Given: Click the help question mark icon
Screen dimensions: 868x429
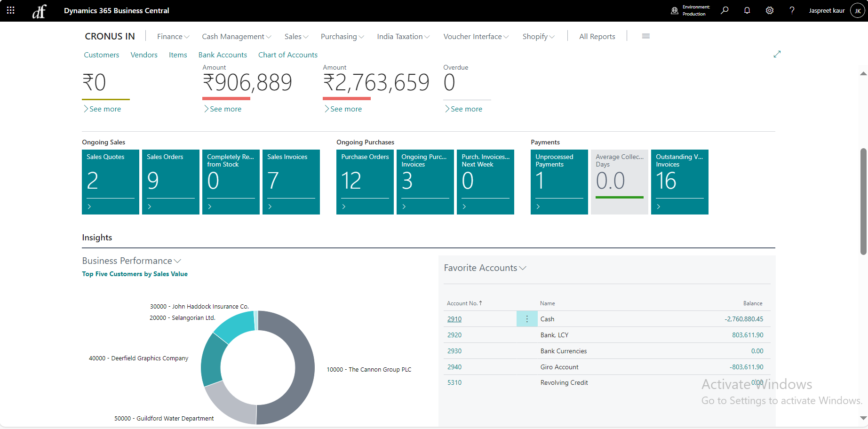Looking at the screenshot, I should point(792,10).
